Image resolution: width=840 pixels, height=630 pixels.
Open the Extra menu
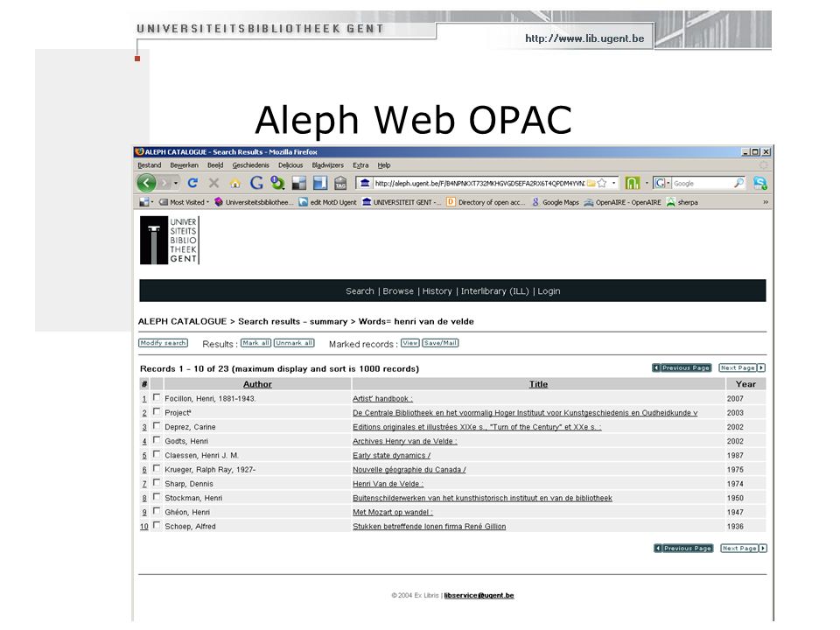coord(360,165)
